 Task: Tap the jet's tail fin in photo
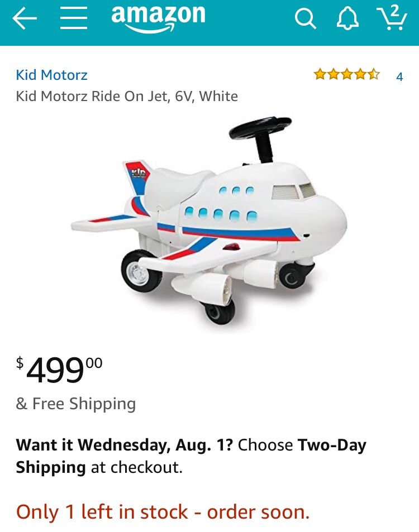tap(137, 178)
